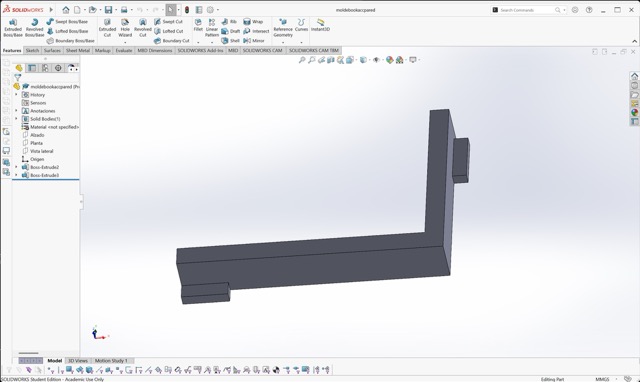This screenshot has height=382, width=640.
Task: Click the Zoom to Fit icon
Action: [302, 60]
